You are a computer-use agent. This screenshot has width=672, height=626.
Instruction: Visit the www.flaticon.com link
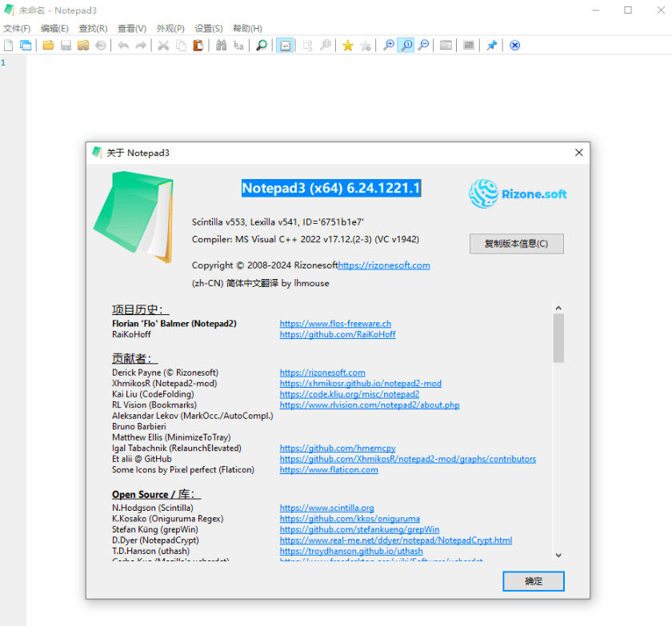329,470
